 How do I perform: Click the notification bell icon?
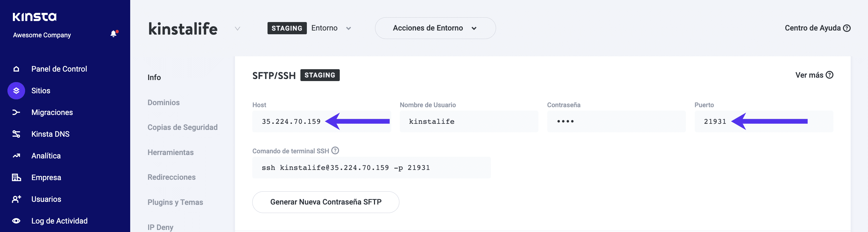pos(114,34)
